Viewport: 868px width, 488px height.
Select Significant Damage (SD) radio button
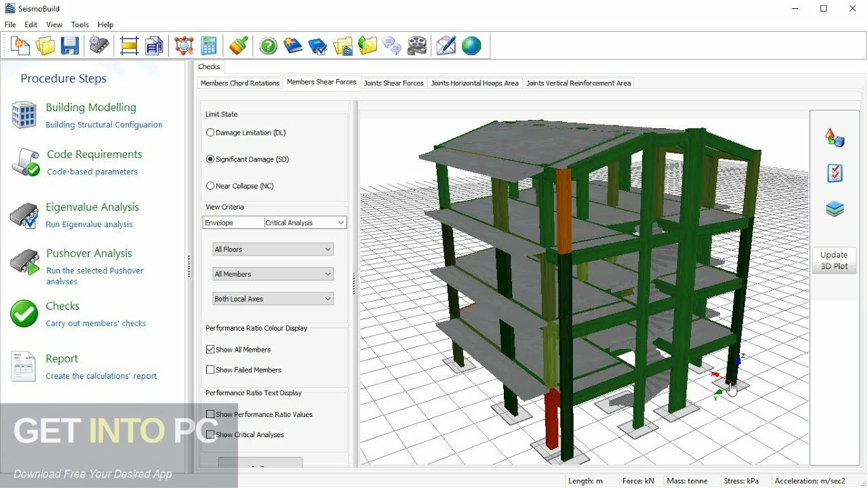[x=210, y=159]
